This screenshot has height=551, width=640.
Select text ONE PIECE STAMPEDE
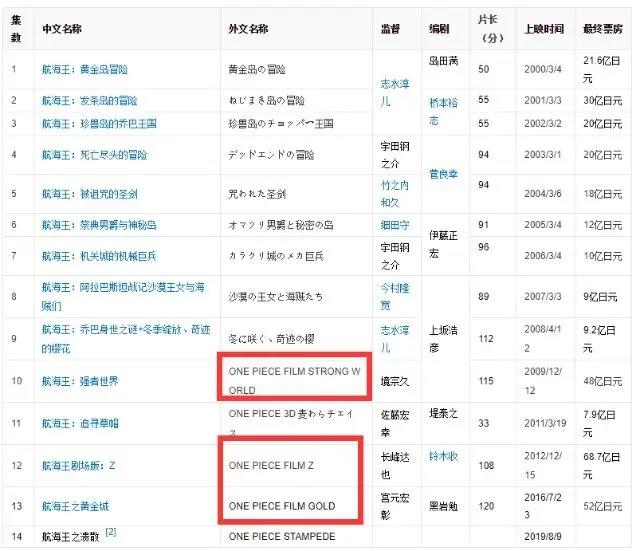point(282,537)
